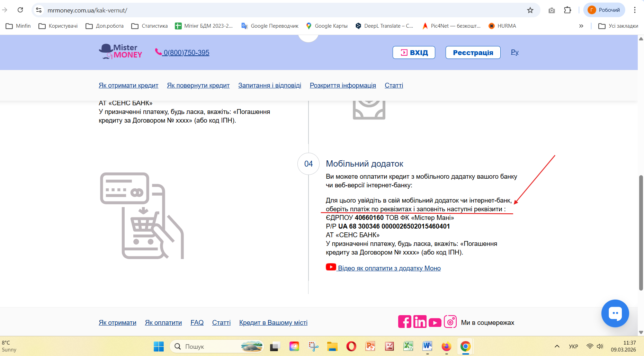Viewport: 644px width, 356px height.
Task: Open the live chat bubble widget
Action: click(x=615, y=313)
